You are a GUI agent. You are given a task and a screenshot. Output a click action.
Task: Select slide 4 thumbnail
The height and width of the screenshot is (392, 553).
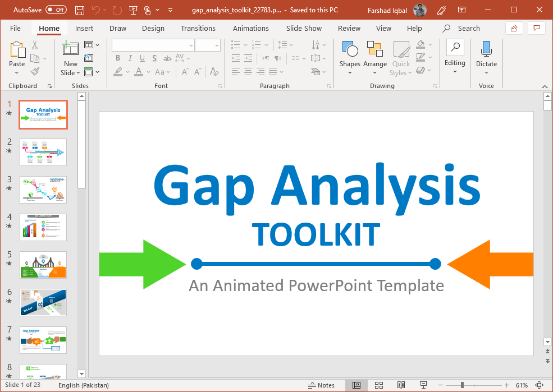pos(43,227)
